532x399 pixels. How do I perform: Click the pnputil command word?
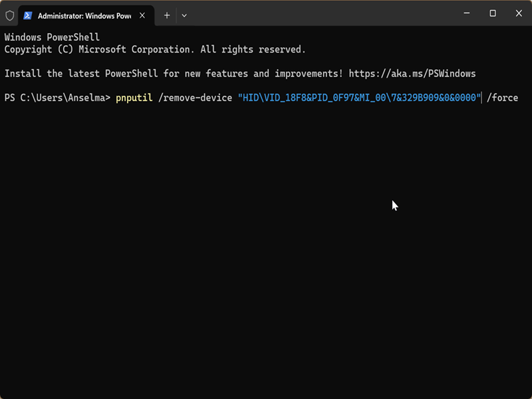(134, 98)
